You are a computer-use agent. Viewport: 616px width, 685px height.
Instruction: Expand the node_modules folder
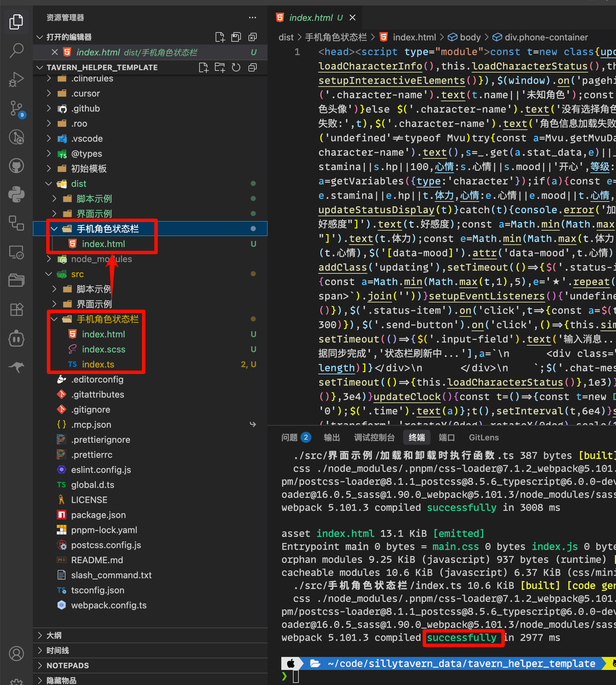point(49,259)
